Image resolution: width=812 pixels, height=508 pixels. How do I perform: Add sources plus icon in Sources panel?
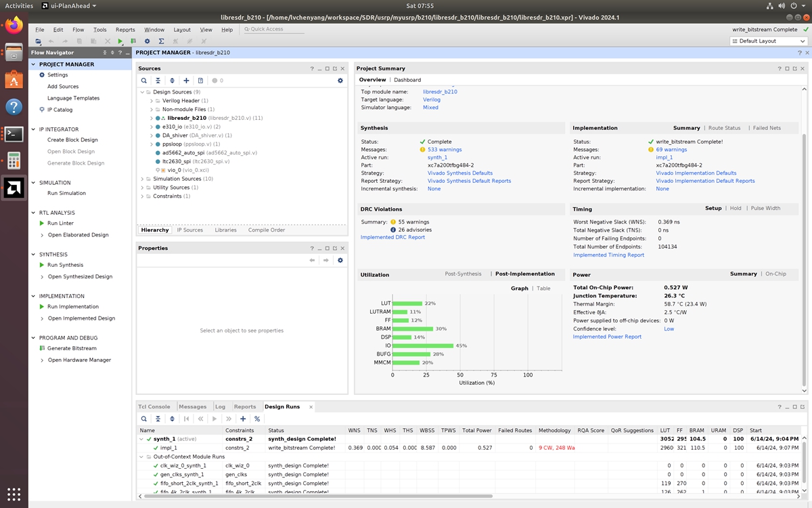click(187, 81)
